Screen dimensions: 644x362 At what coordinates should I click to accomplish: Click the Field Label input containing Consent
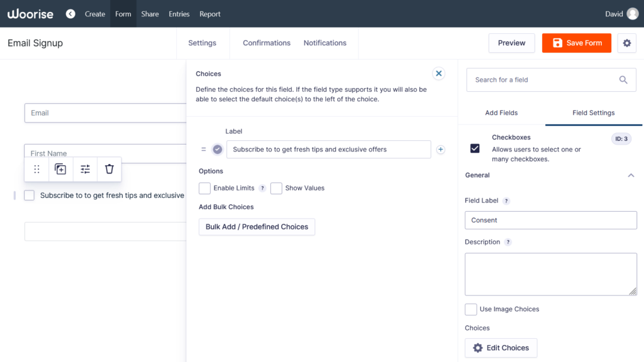coord(550,220)
